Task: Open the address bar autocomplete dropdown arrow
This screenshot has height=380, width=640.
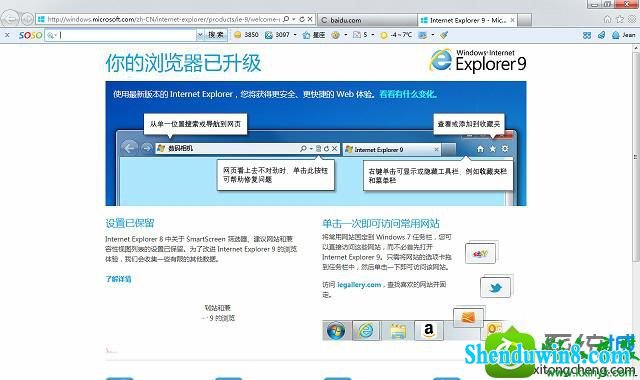Action: pos(294,19)
